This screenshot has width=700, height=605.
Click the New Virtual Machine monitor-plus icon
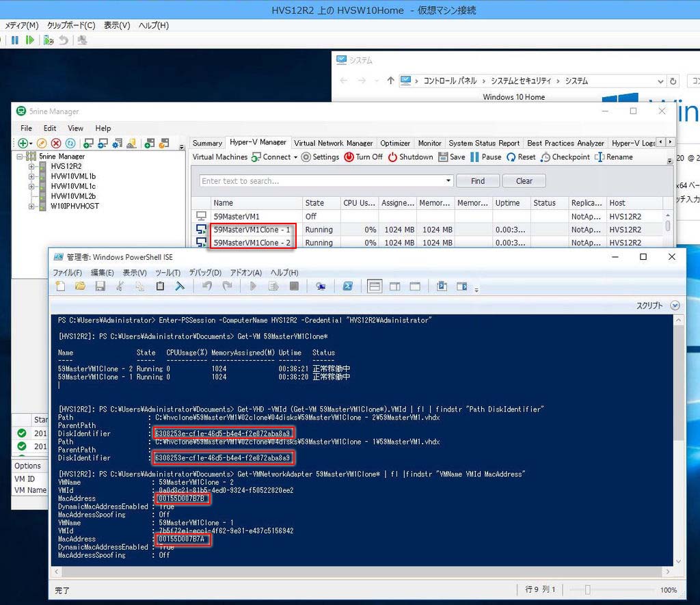[x=88, y=143]
